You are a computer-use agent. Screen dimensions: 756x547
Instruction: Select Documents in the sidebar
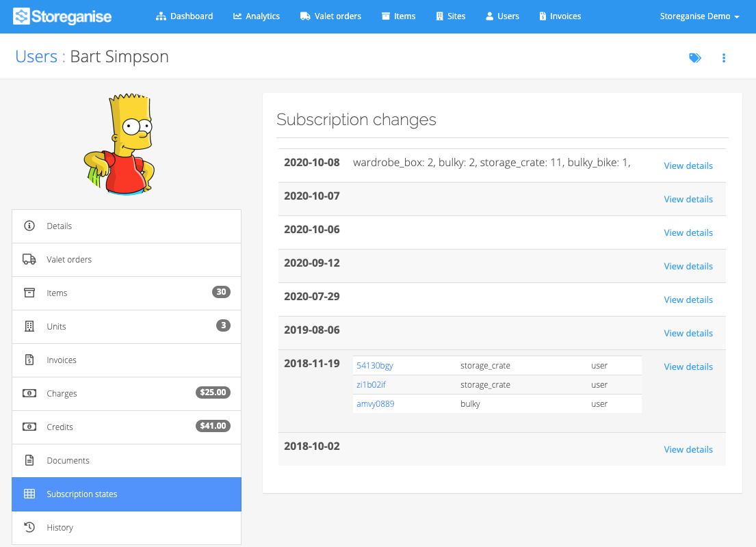coord(127,461)
